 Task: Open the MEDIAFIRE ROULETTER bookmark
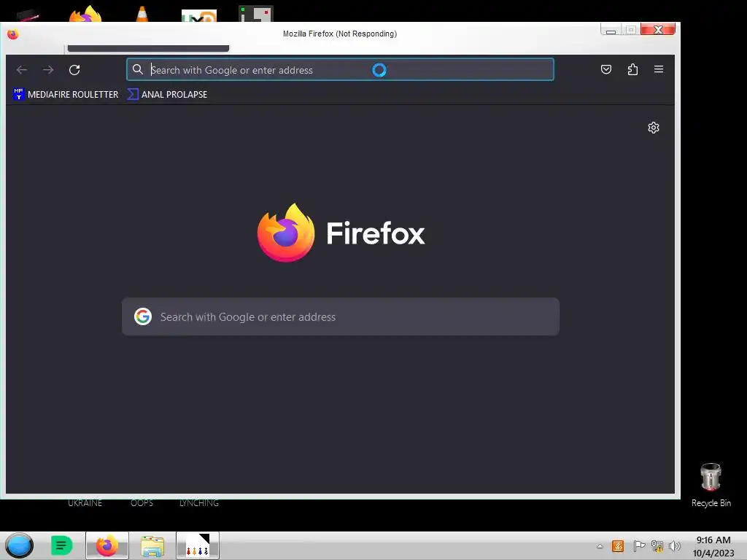[x=66, y=94]
